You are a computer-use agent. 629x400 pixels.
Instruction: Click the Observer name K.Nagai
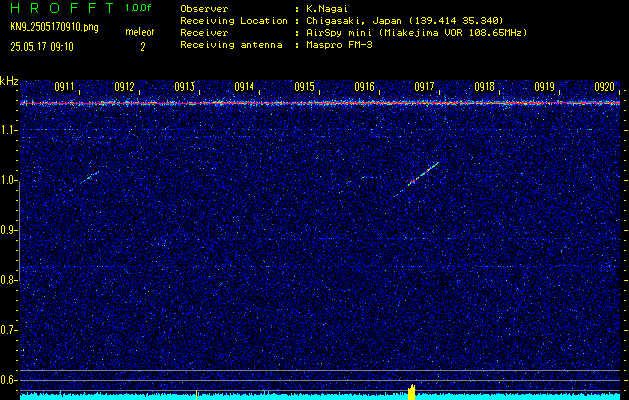(326, 8)
